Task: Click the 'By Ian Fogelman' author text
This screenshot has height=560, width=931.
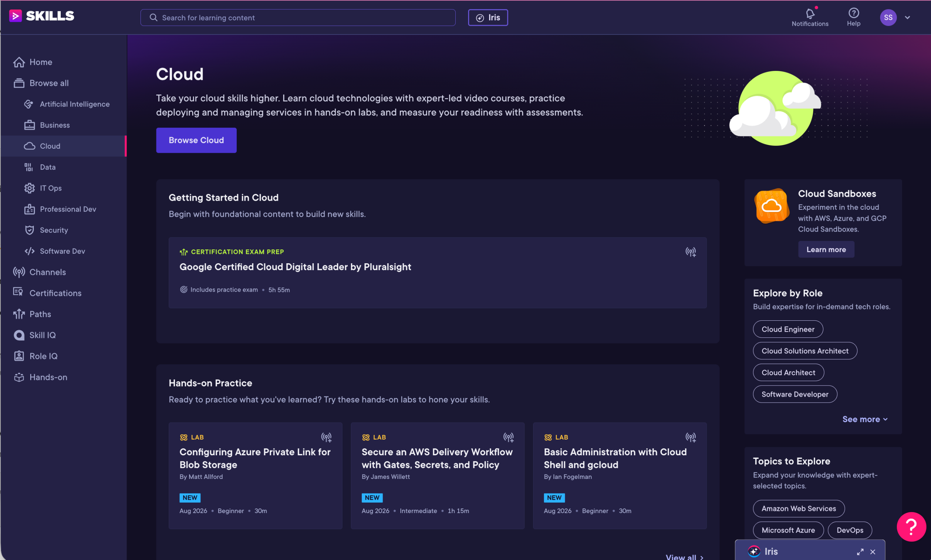Action: (568, 477)
